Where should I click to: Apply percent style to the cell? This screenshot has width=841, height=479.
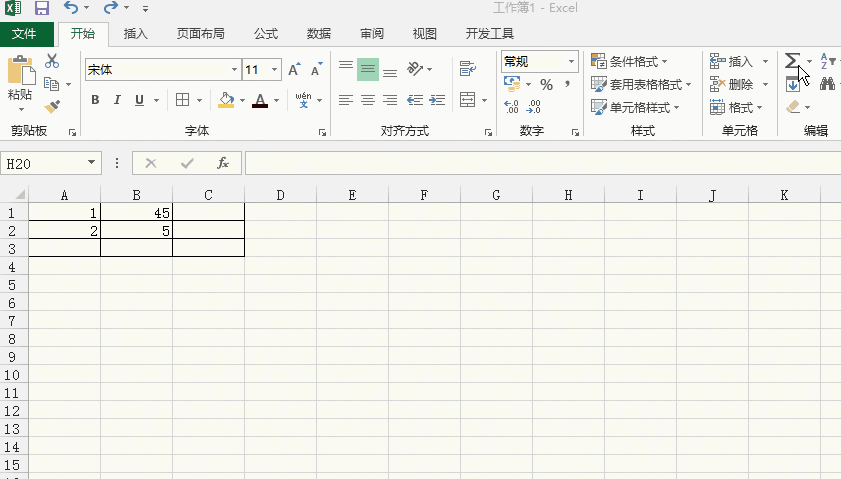pyautogui.click(x=546, y=85)
